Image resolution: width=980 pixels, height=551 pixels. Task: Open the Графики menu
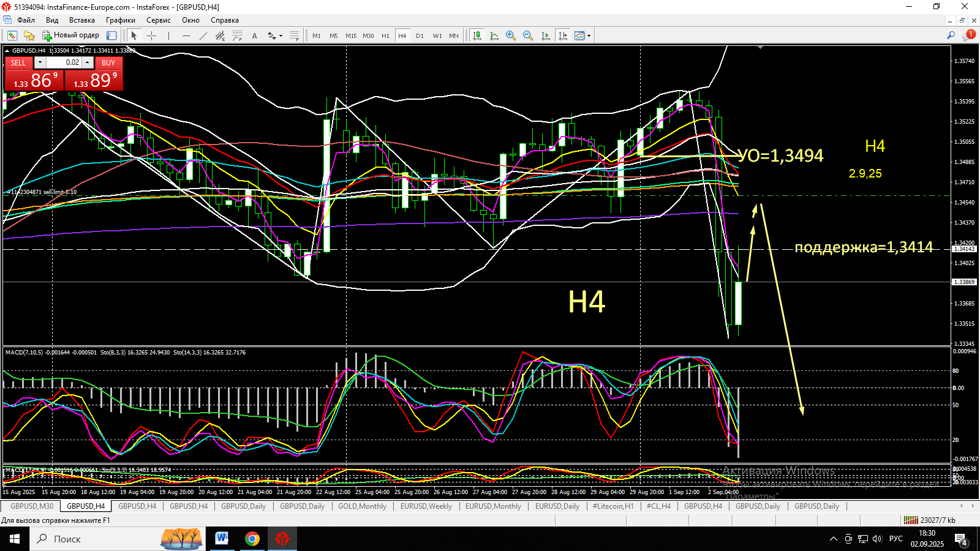(x=120, y=20)
